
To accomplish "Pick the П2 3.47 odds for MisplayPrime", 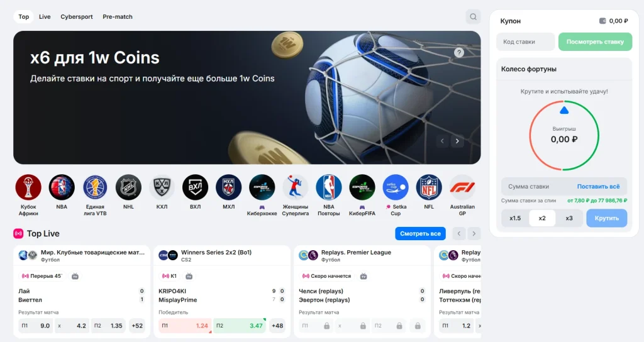I will 240,326.
